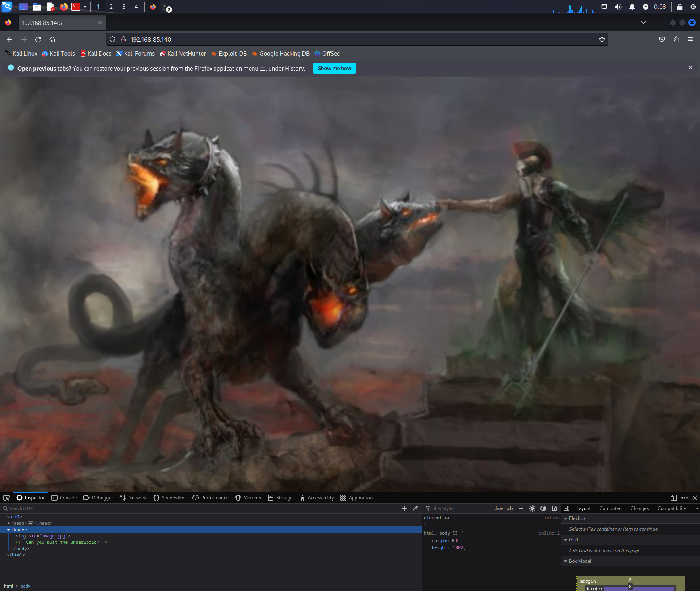Toggle :hov pseudo-class panel
Screen dimensions: 700x591
[498, 508]
